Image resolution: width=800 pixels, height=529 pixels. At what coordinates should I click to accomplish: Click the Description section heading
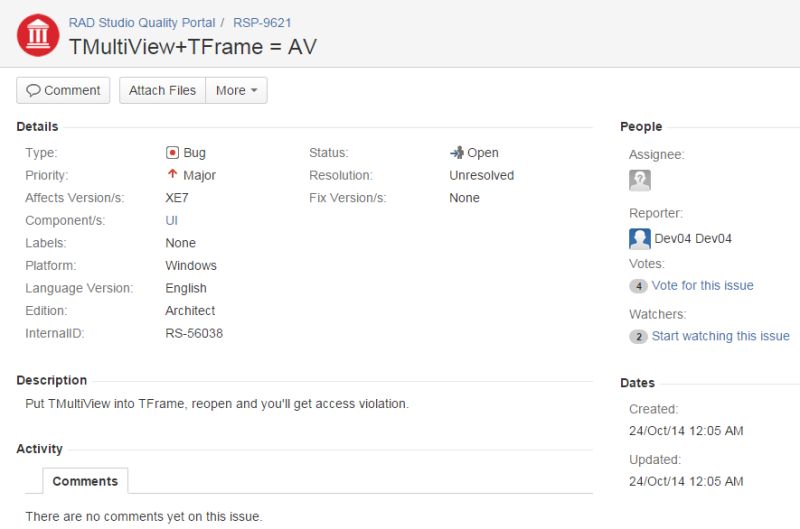click(52, 381)
